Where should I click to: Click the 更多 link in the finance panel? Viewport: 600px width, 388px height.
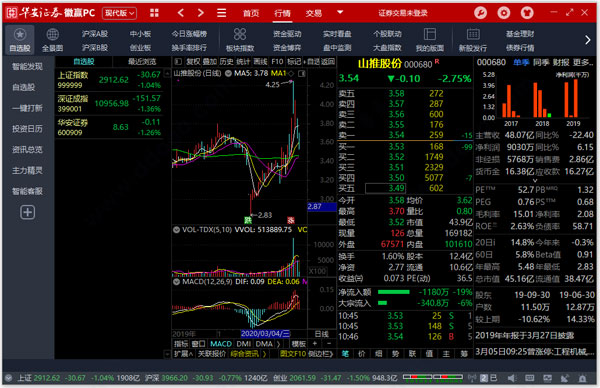click(x=583, y=62)
